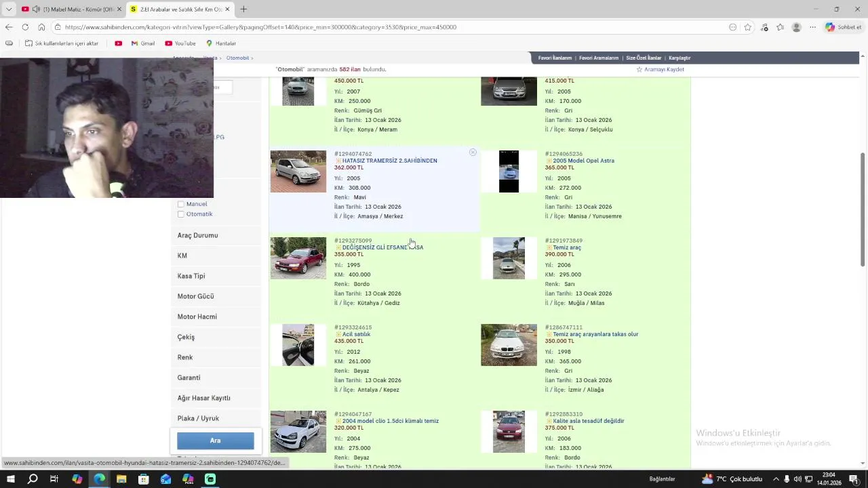Screen dimensions: 868x488
Task: View site information lock icon
Action: coord(58,27)
